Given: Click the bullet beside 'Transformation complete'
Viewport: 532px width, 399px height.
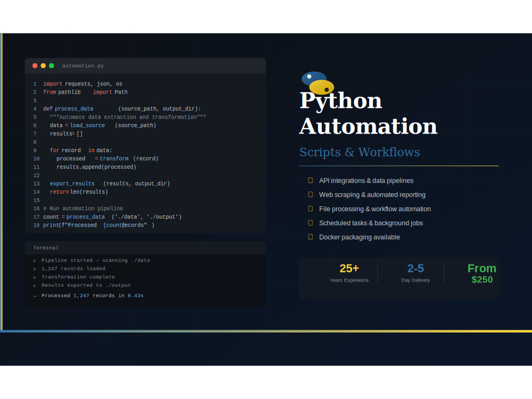Looking at the screenshot, I should pyautogui.click(x=35, y=278).
